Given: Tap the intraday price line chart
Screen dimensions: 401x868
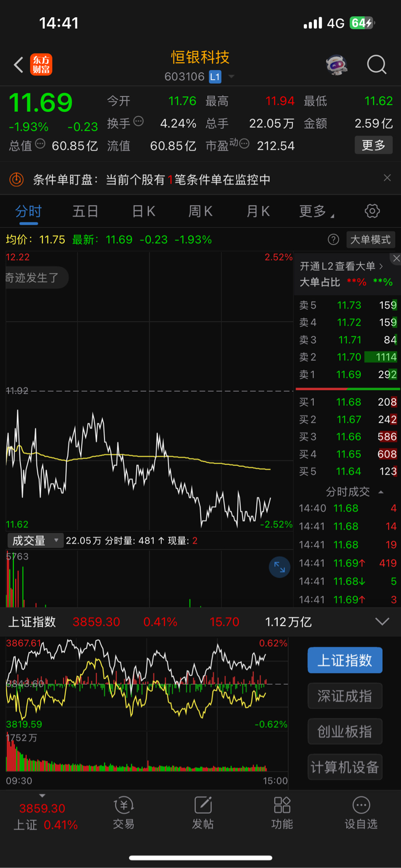Looking at the screenshot, I should point(149,391).
